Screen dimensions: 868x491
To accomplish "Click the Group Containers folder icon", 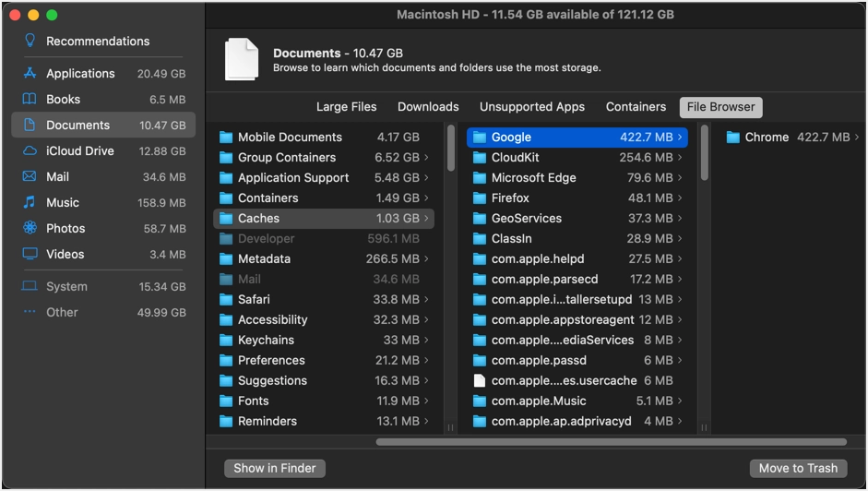I will point(226,158).
